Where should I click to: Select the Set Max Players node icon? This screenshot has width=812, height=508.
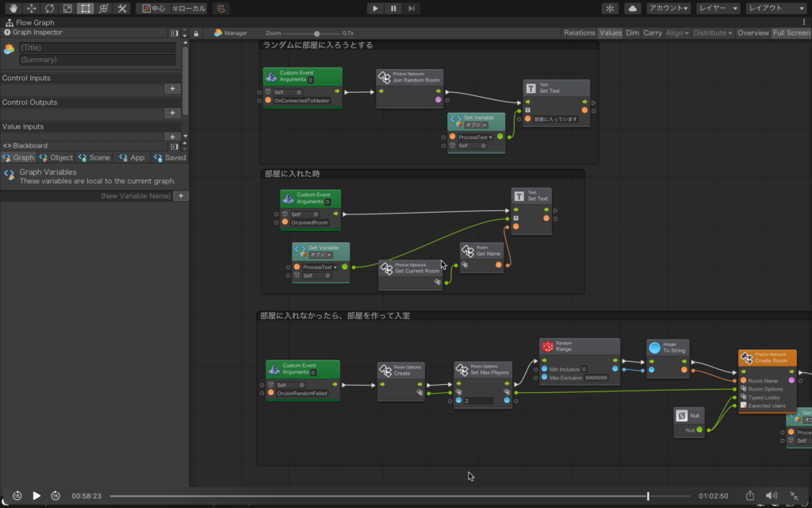tap(462, 370)
